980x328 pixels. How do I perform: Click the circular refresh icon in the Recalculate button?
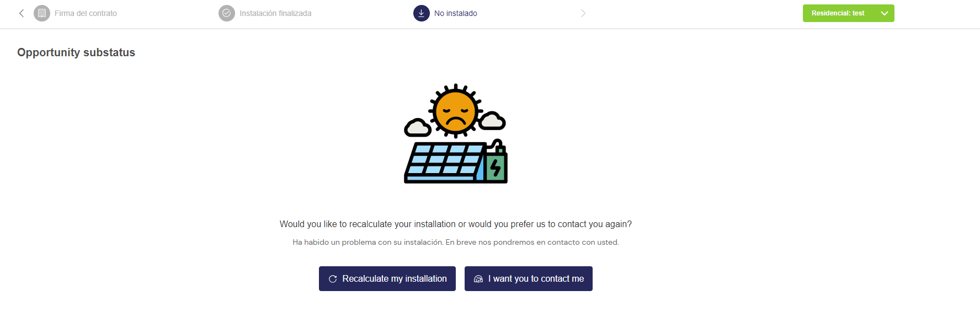(x=333, y=279)
